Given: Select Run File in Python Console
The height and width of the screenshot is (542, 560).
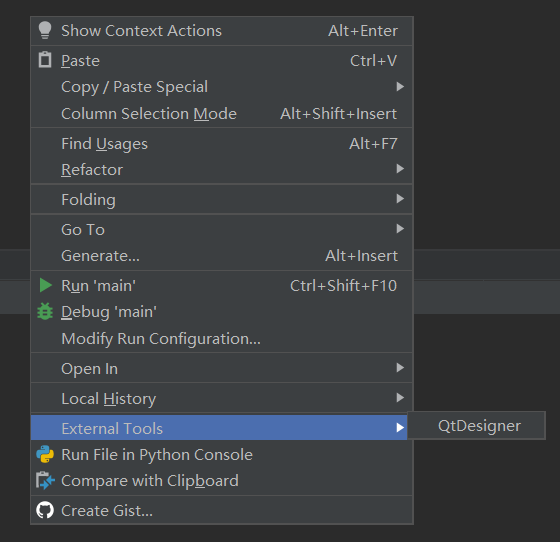Looking at the screenshot, I should pyautogui.click(x=222, y=455).
